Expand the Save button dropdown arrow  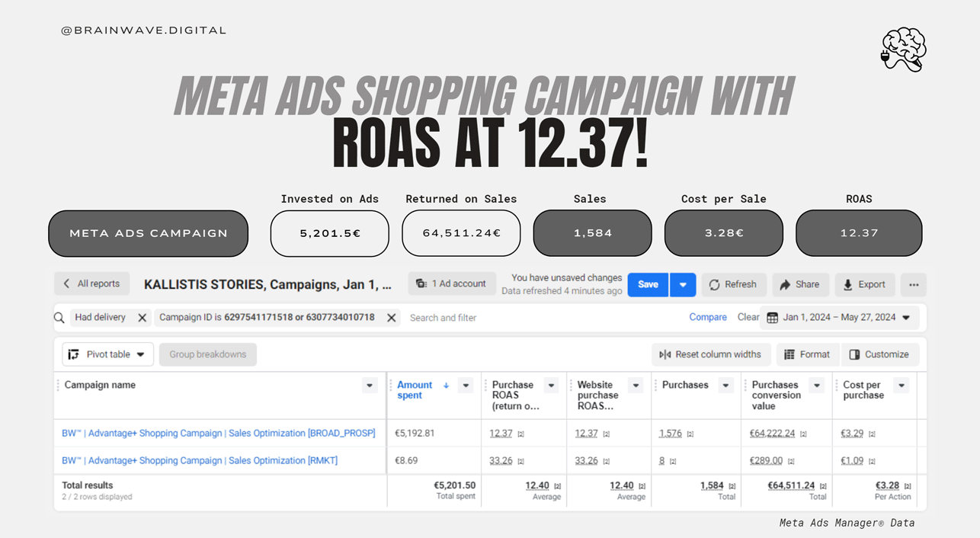(x=683, y=285)
